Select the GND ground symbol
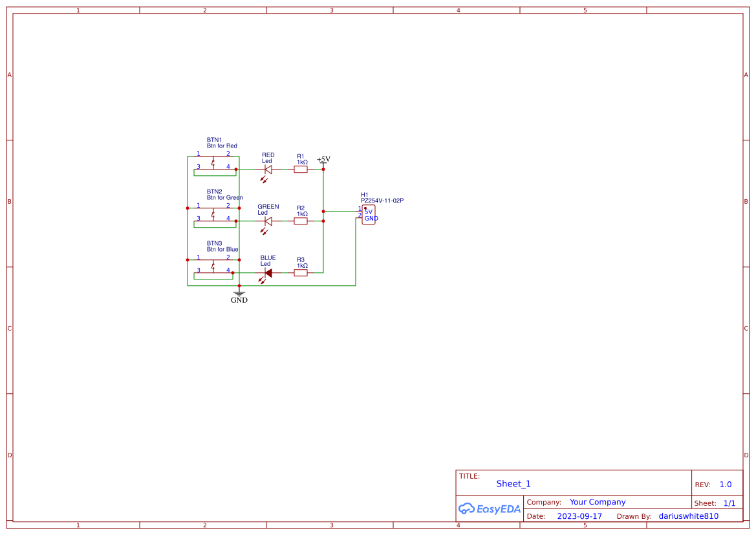This screenshot has width=756, height=535. pyautogui.click(x=239, y=295)
